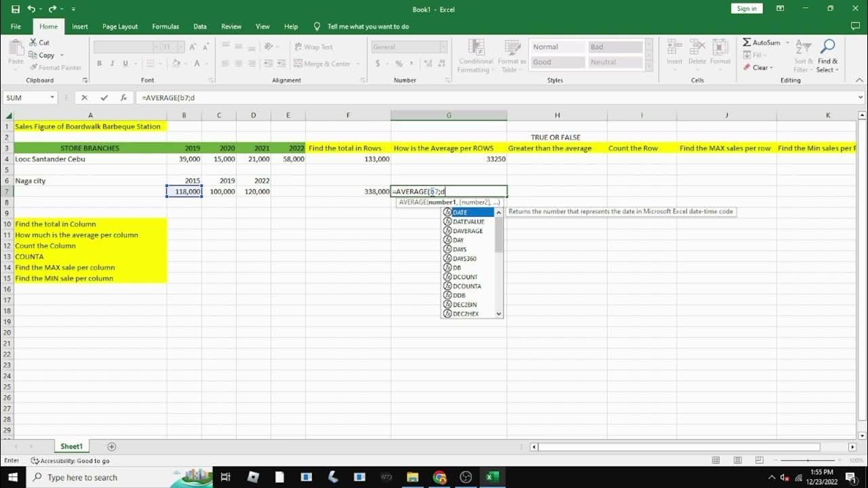The height and width of the screenshot is (488, 868).
Task: Apply the Neutral cell style
Action: point(615,62)
